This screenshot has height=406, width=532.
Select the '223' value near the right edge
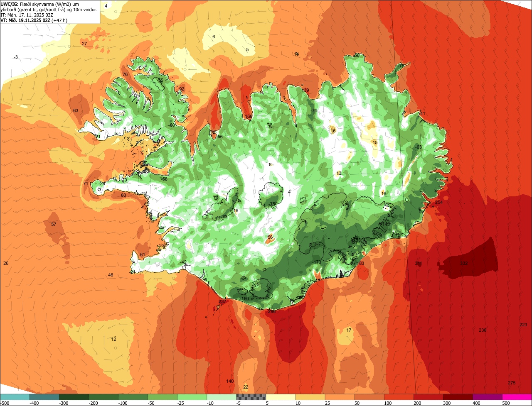pos(523,325)
